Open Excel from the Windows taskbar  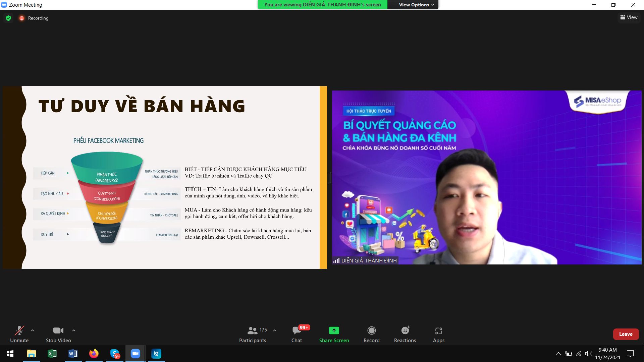(52, 354)
